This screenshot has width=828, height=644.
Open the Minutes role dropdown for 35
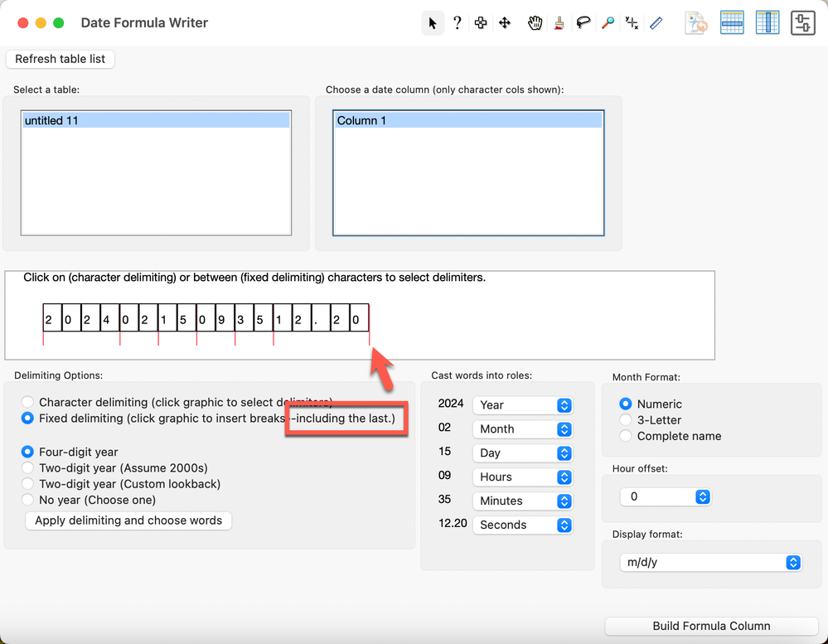point(522,501)
